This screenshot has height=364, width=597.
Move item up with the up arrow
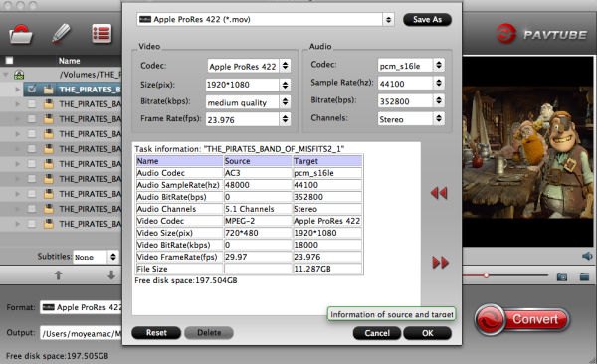point(59,274)
